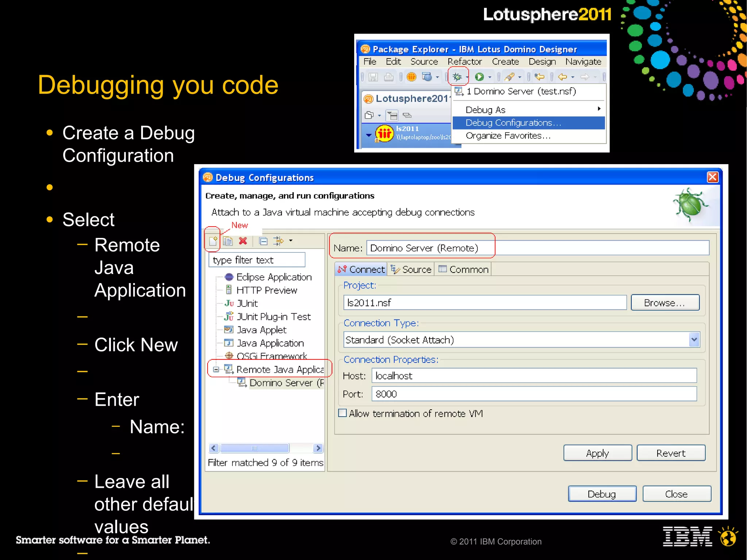
Task: Click the server globe toolbar icon
Action: [427, 77]
